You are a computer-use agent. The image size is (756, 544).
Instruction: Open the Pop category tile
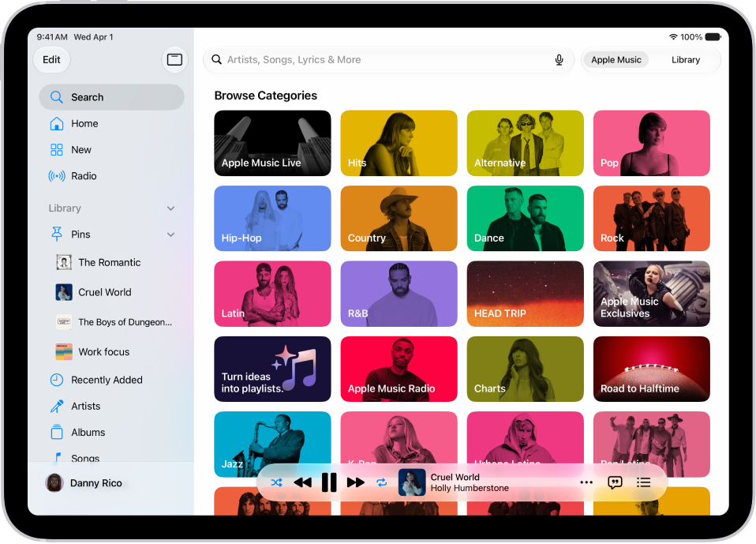click(x=651, y=143)
